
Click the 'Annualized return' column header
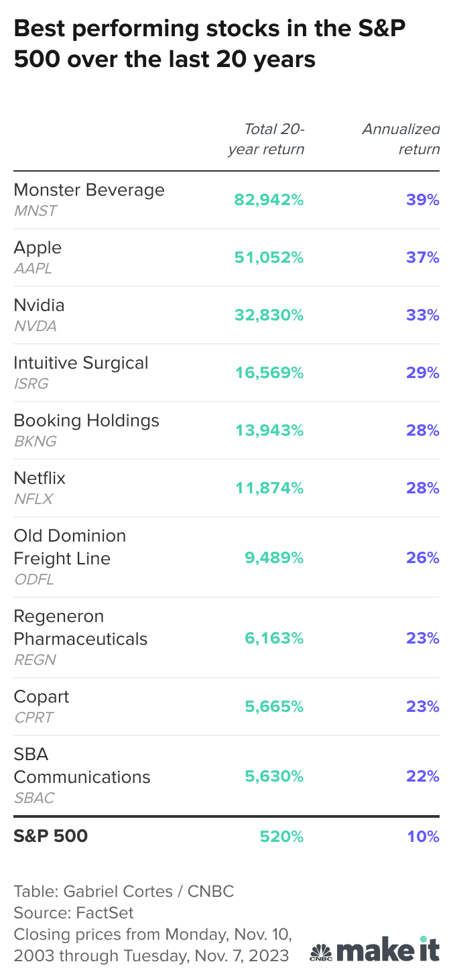pyautogui.click(x=401, y=139)
